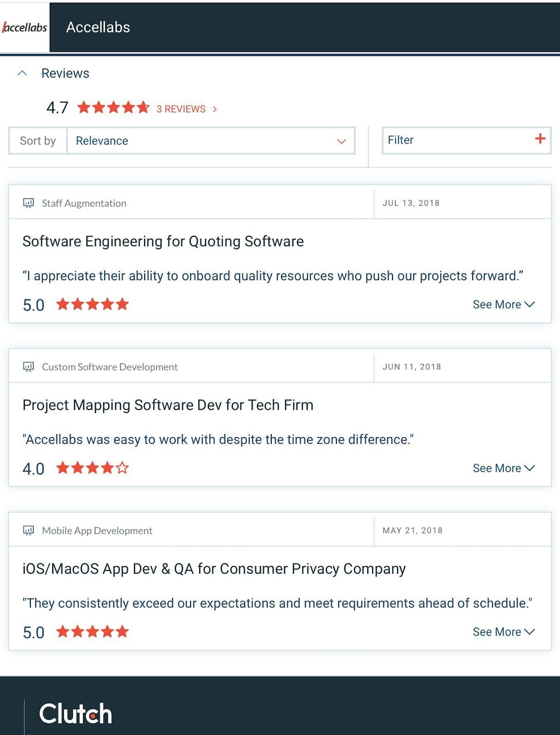560x735 pixels.
Task: Click the Reviews section heading
Action: [x=65, y=73]
